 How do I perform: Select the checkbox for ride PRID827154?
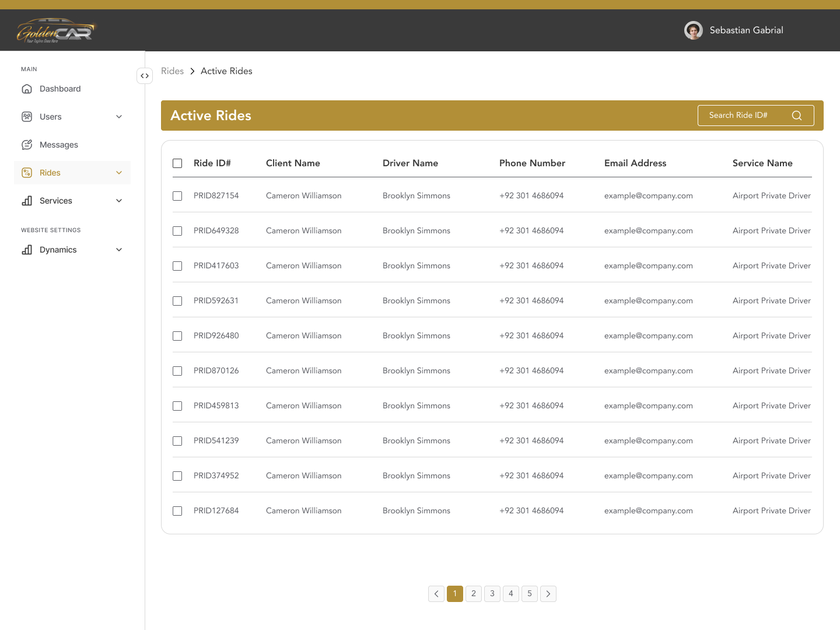(x=177, y=196)
